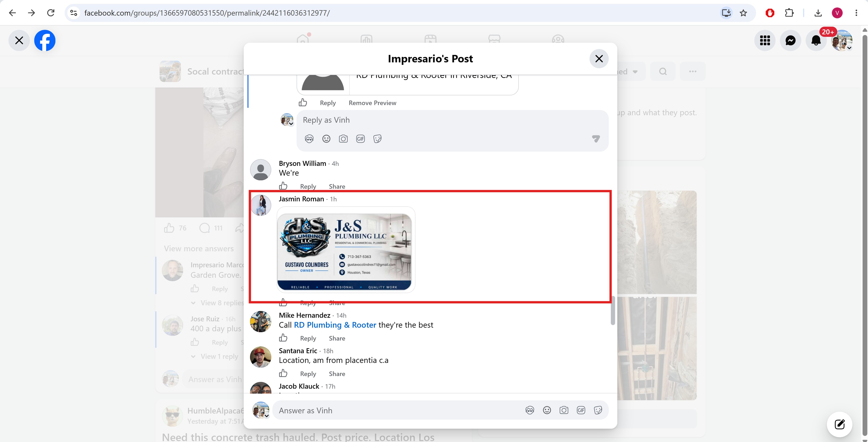The width and height of the screenshot is (868, 442).
Task: Open Jasmin Roman's profile name
Action: coord(301,199)
